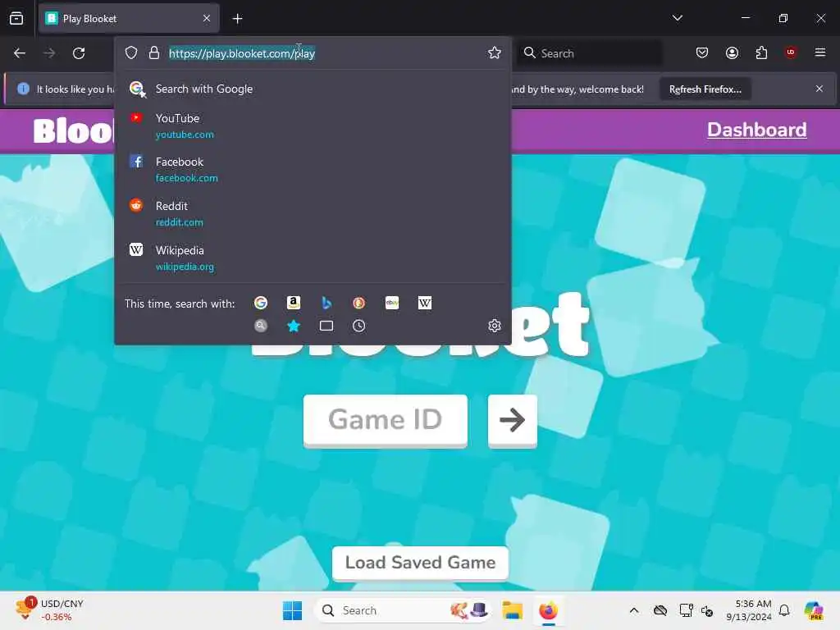Open search settings gear

tap(495, 326)
